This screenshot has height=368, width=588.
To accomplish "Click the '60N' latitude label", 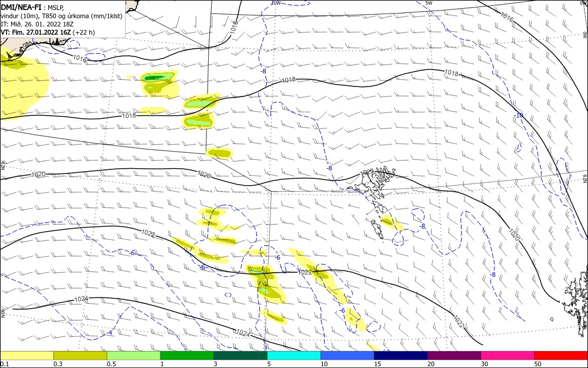I will (x=2, y=313).
